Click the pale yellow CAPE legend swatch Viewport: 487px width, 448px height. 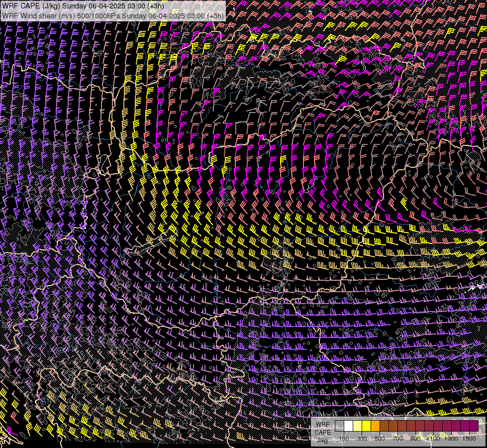point(358,426)
